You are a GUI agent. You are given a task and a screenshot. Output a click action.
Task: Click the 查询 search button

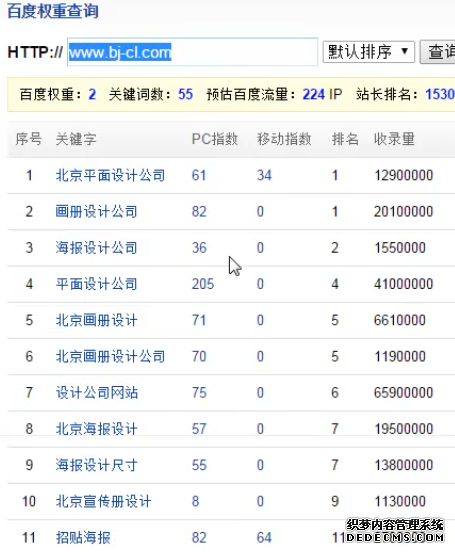pos(437,52)
